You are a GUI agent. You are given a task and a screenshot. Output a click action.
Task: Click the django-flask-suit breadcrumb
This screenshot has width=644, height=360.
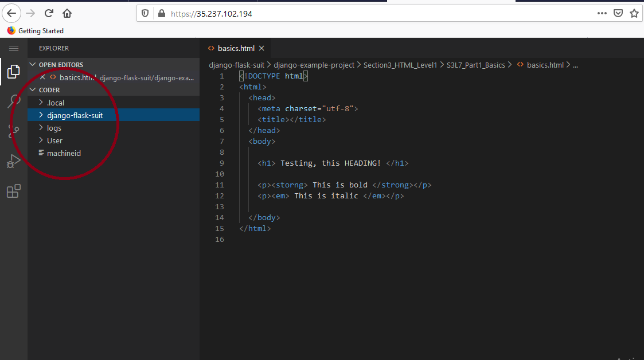tap(237, 65)
